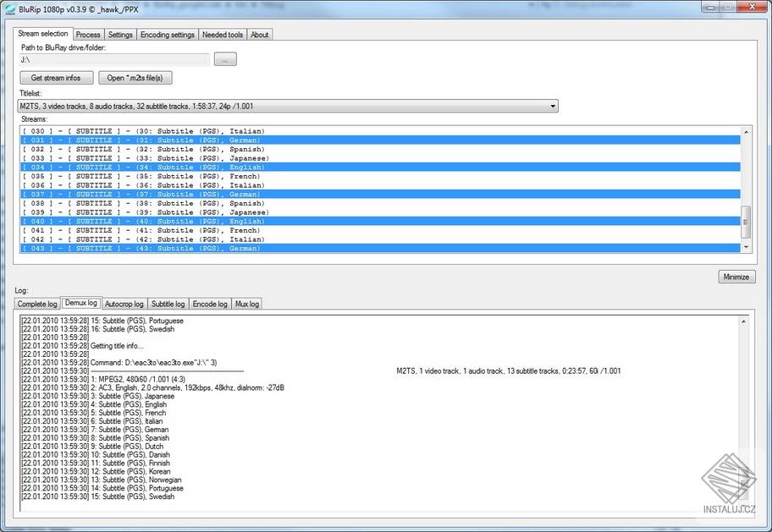Click the browse '...' button for path

pyautogui.click(x=225, y=59)
